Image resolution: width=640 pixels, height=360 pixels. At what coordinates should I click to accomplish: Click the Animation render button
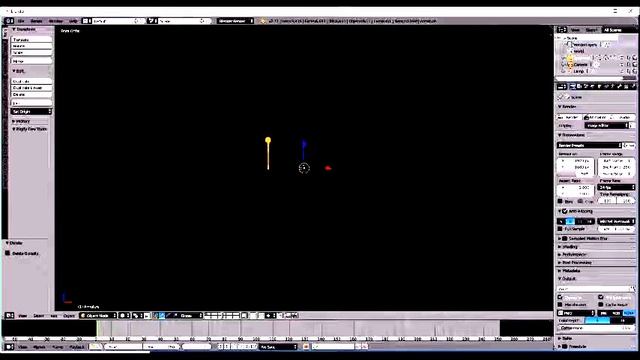coord(595,117)
